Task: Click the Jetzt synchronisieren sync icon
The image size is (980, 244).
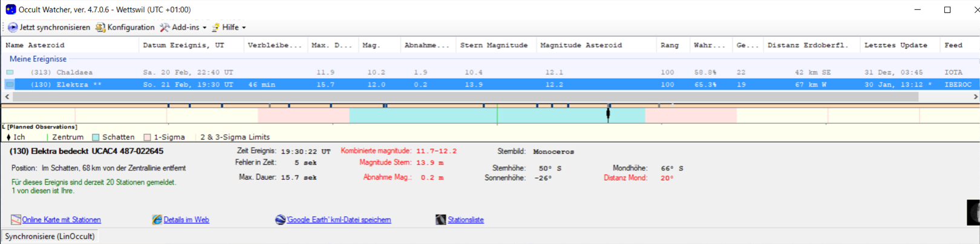Action: click(x=12, y=27)
